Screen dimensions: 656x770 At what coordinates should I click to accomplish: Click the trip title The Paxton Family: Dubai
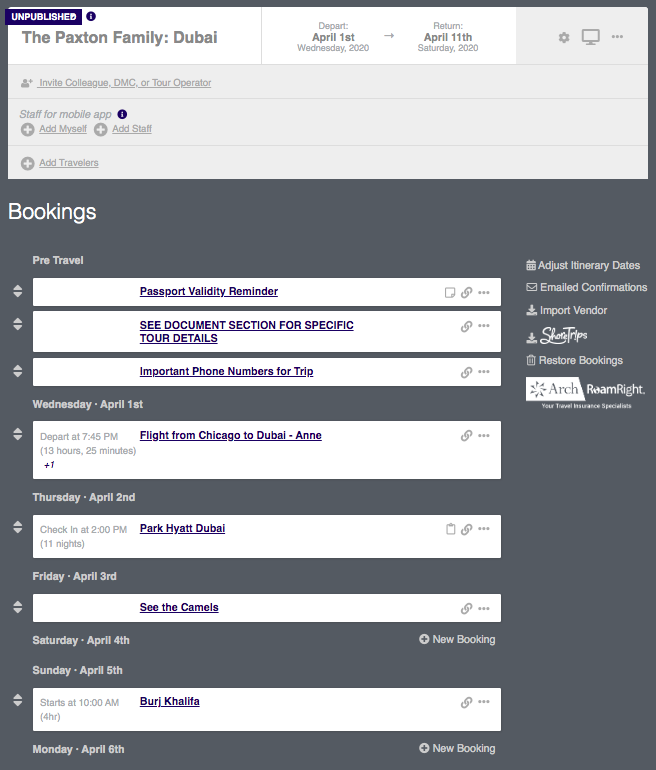[120, 37]
